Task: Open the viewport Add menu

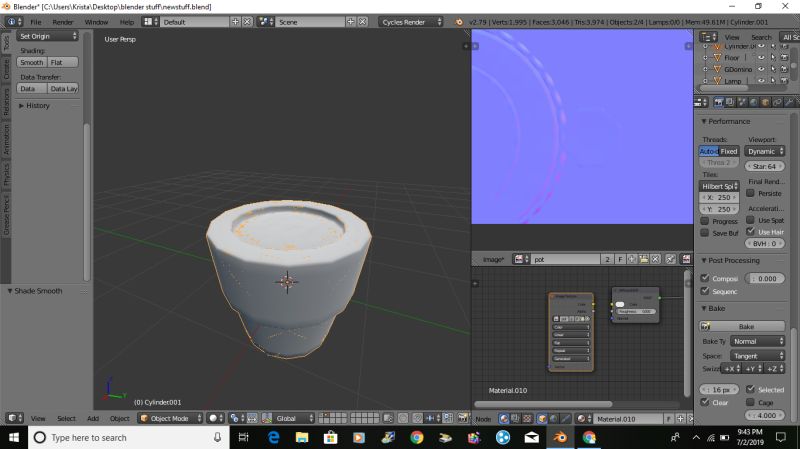Action: pos(93,418)
